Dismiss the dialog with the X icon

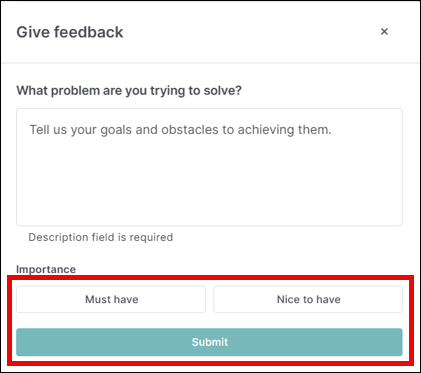(x=384, y=32)
